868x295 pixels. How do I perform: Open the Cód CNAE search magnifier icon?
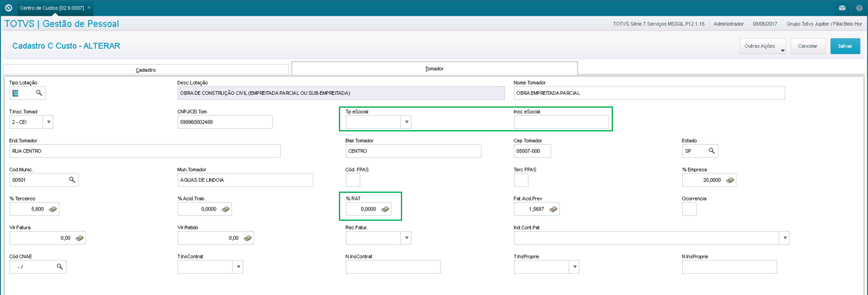point(60,266)
